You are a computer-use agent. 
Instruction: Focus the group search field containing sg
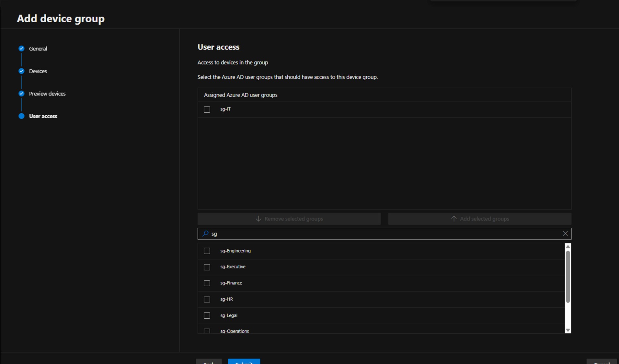384,233
